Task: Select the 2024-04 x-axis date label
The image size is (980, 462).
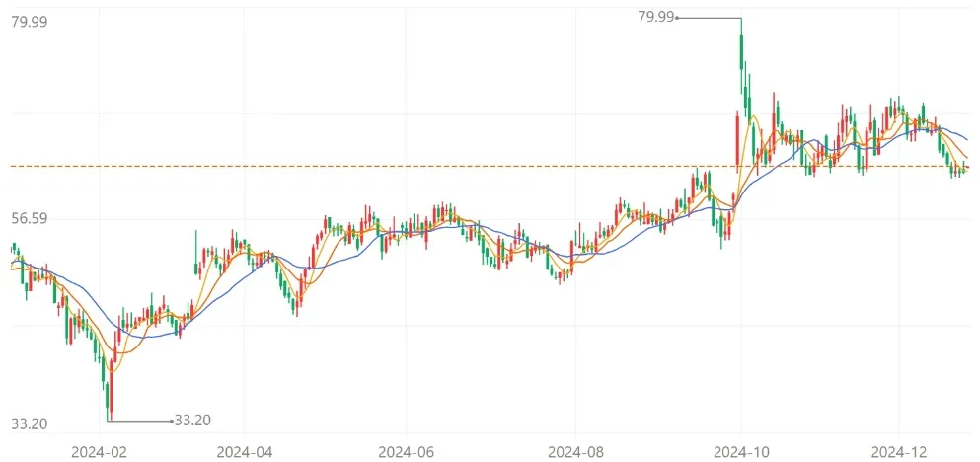Action: (244, 450)
